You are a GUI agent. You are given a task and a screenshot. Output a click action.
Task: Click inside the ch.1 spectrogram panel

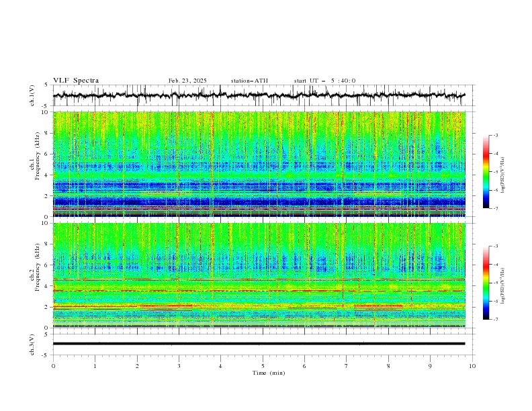pyautogui.click(x=259, y=164)
